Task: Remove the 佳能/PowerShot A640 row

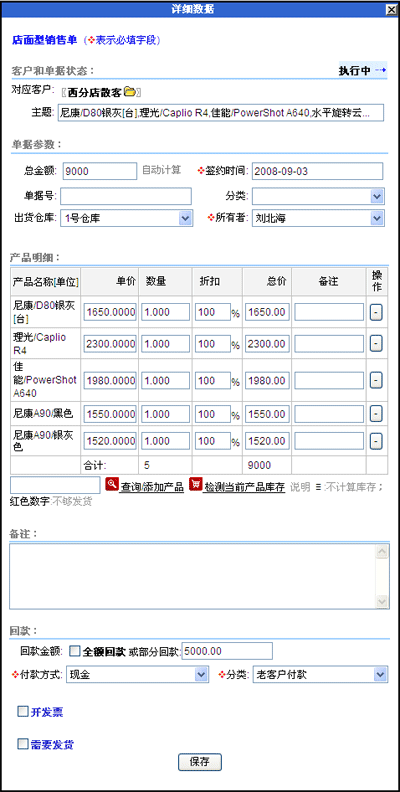Action: [375, 380]
